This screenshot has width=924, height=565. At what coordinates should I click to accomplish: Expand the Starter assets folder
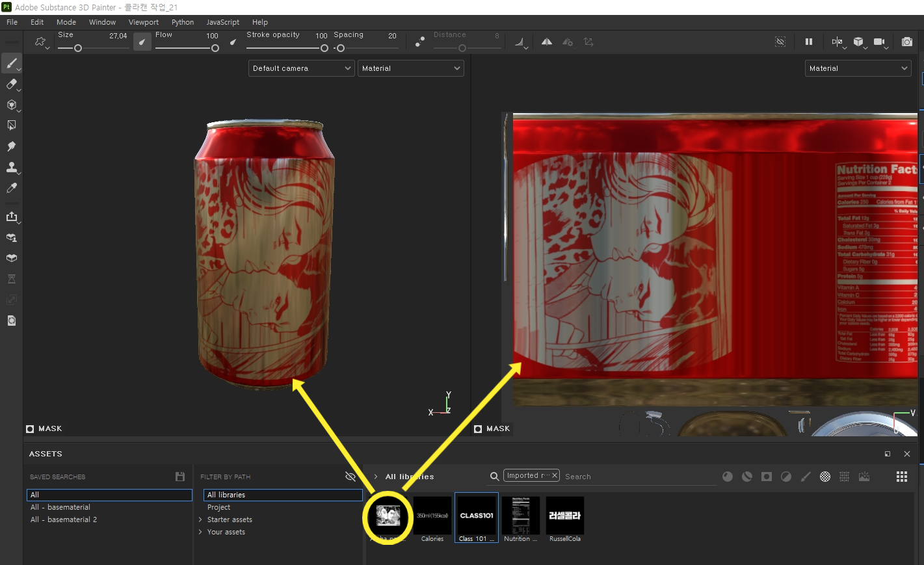point(200,519)
